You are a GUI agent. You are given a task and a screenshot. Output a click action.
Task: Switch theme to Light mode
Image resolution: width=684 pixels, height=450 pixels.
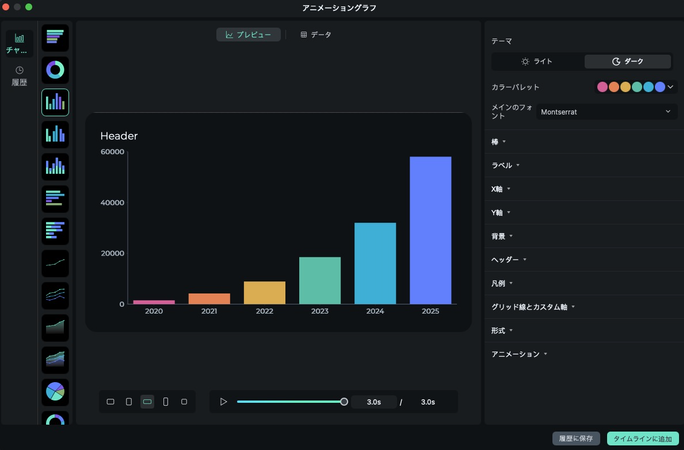coord(537,61)
